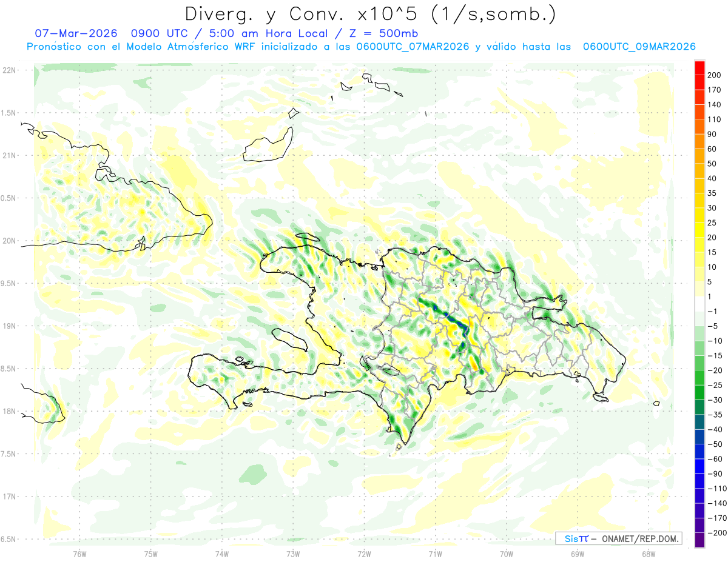Click the "35" color scale label
Viewport: 728px width, 562px height.
712,193
